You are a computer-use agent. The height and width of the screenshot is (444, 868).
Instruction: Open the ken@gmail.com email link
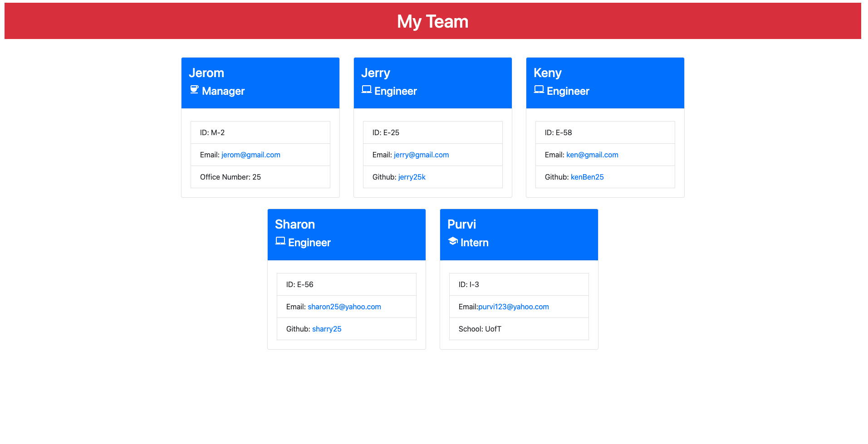592,155
